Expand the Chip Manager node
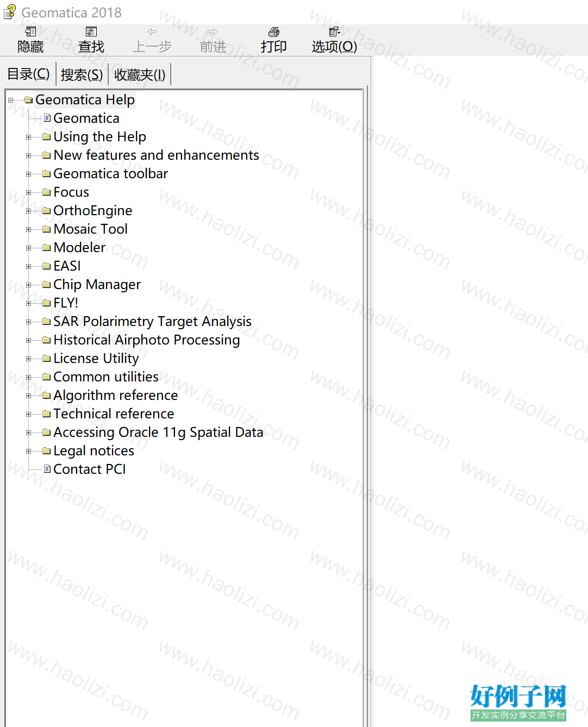588x727 pixels. pos(28,285)
